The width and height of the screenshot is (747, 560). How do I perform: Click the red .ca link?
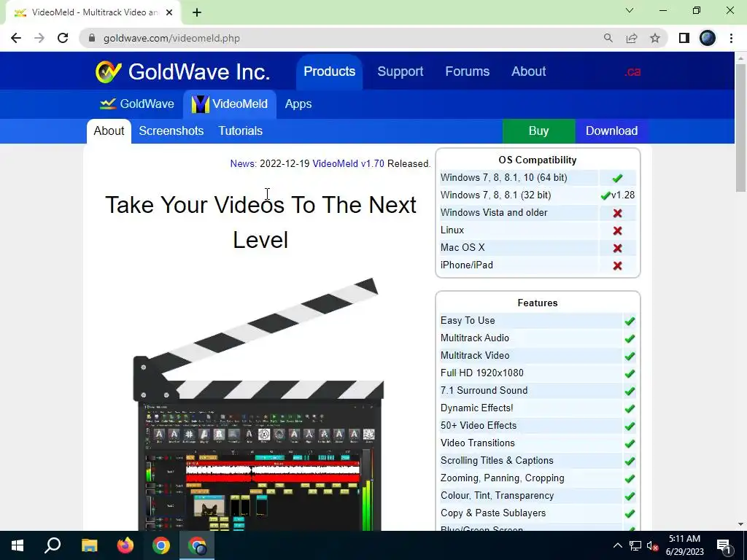pyautogui.click(x=632, y=72)
